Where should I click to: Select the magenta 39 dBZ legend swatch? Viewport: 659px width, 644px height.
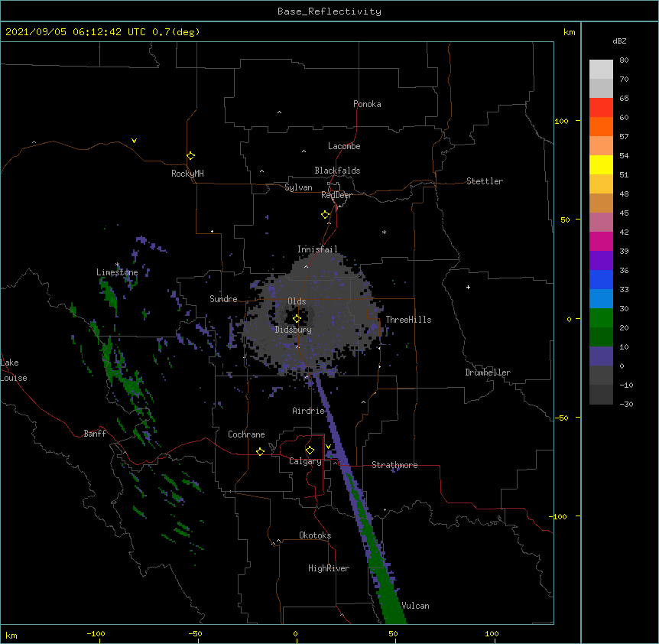601,241
